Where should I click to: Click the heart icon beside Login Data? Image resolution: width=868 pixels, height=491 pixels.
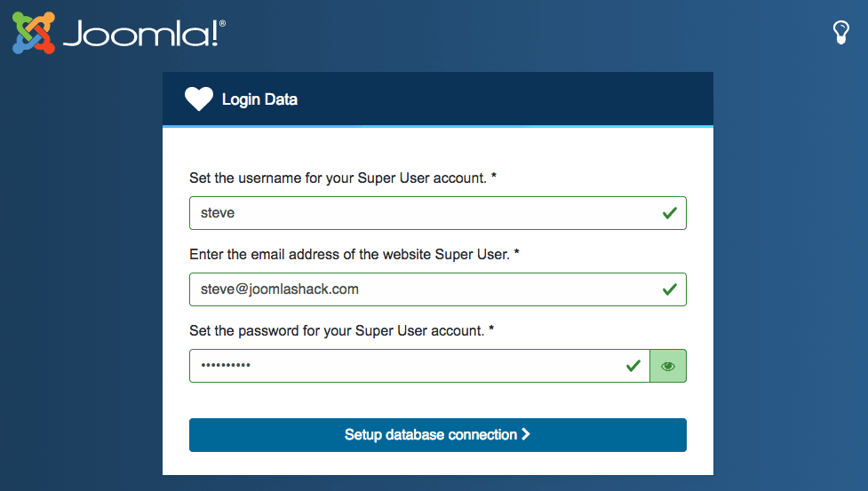click(x=199, y=99)
